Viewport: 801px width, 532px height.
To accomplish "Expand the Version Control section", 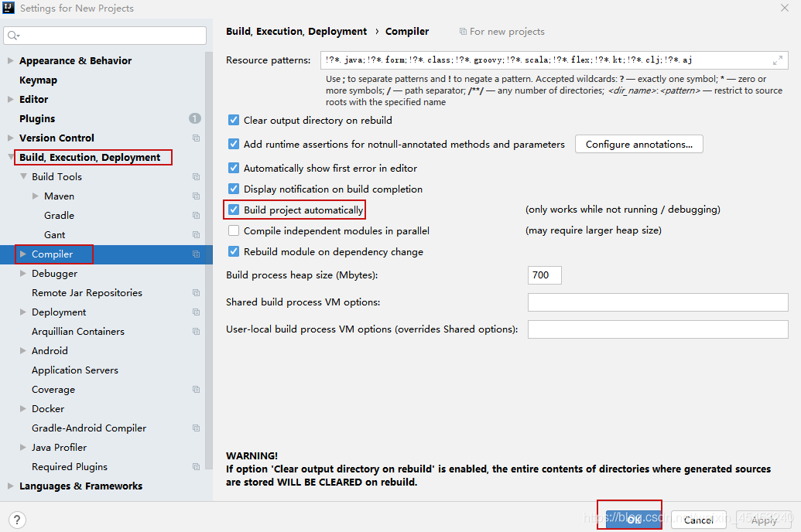I will click(10, 138).
